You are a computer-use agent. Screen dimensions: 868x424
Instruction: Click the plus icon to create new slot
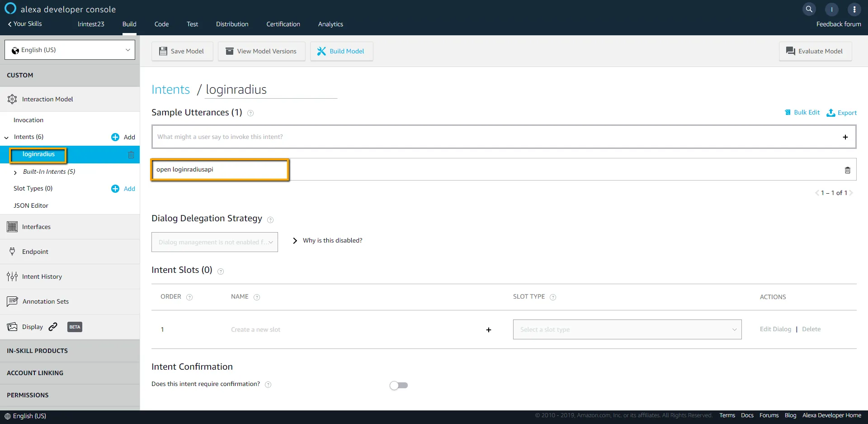(488, 330)
